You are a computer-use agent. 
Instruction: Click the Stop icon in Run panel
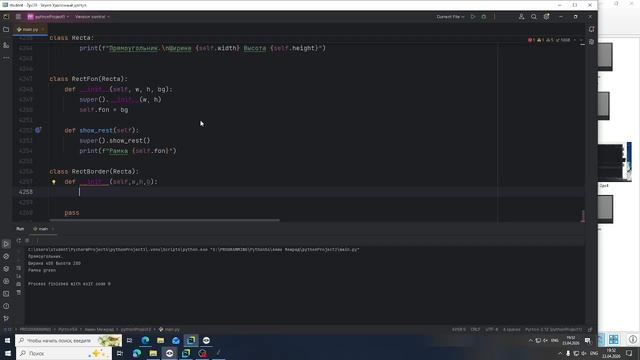[x=27, y=240]
